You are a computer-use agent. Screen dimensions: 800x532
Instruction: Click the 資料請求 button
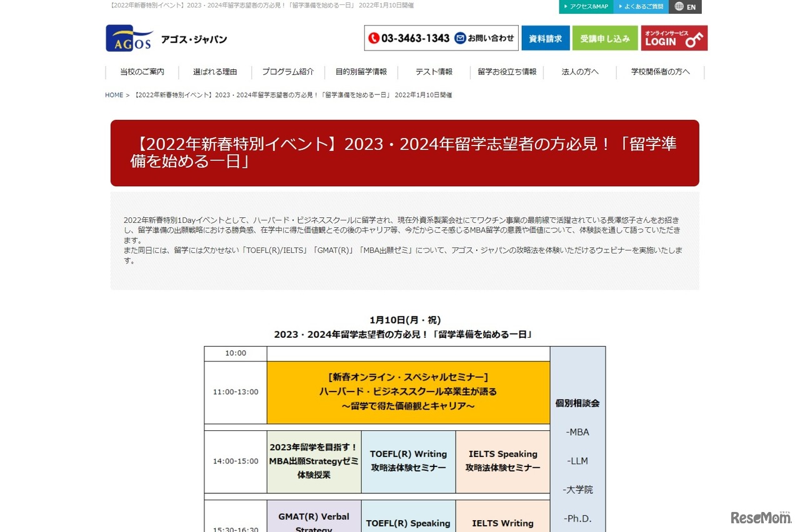tap(545, 38)
